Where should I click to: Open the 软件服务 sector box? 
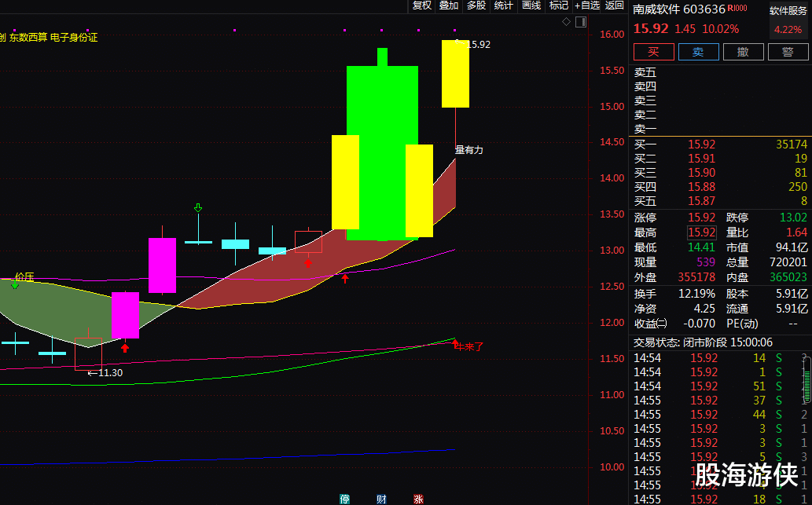pyautogui.click(x=788, y=20)
